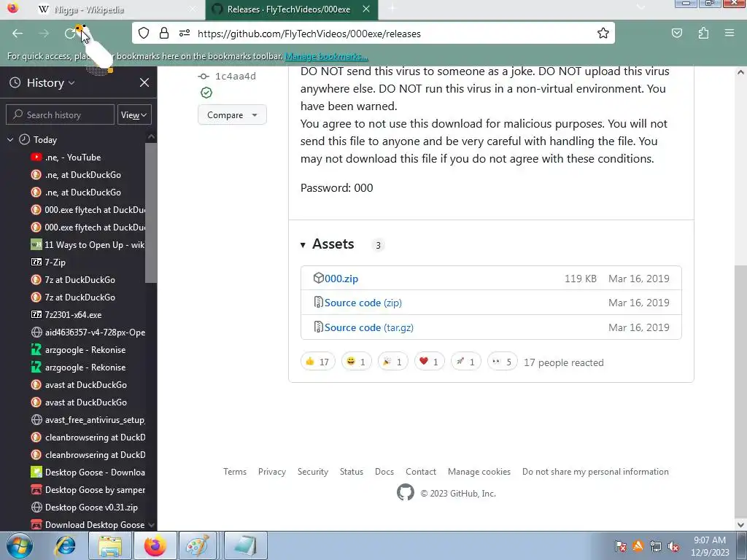Open Windows Explorer from taskbar
The image size is (747, 560).
click(x=110, y=546)
